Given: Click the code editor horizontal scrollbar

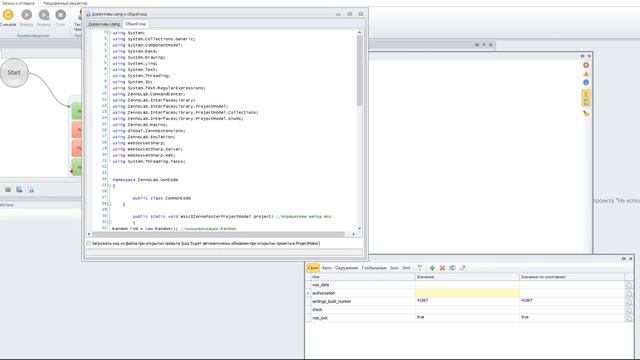Looking at the screenshot, I should tap(218, 234).
